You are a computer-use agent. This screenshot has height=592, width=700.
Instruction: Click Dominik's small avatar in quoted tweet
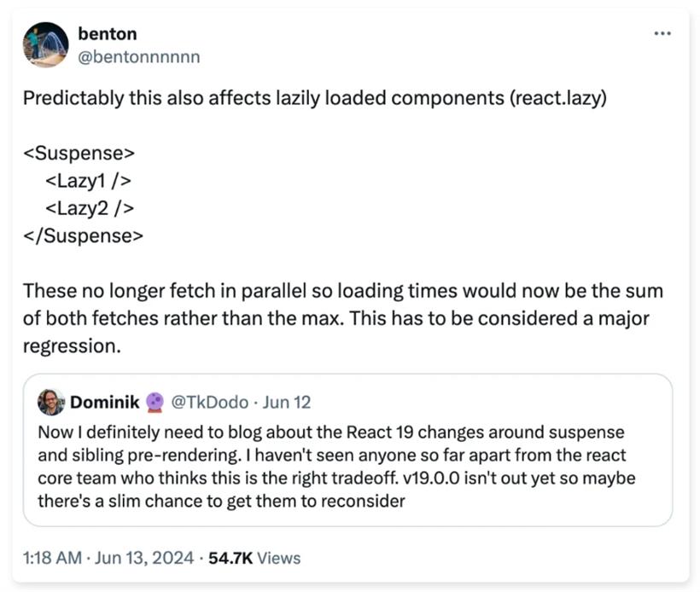pyautogui.click(x=50, y=402)
